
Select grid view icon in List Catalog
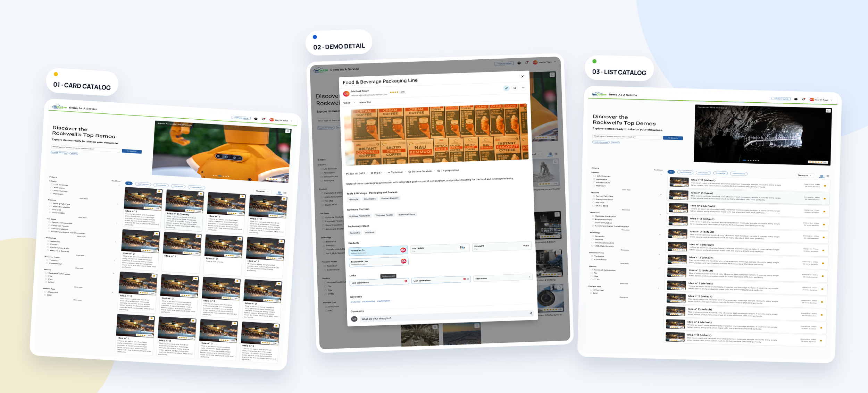[821, 176]
